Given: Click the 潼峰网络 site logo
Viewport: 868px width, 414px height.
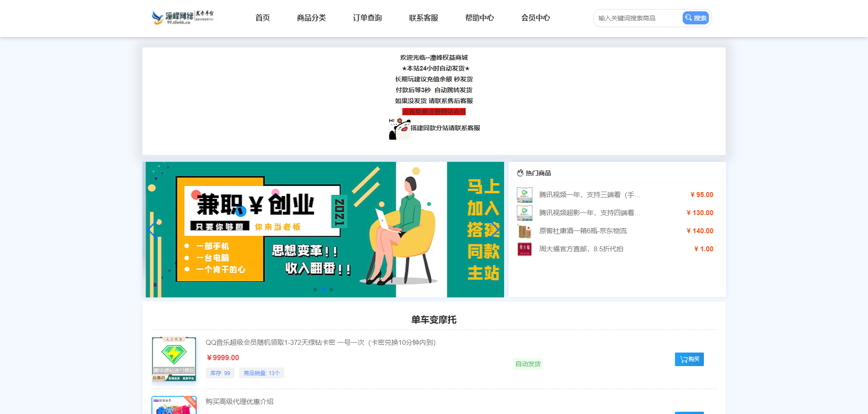Looking at the screenshot, I should click(x=183, y=17).
